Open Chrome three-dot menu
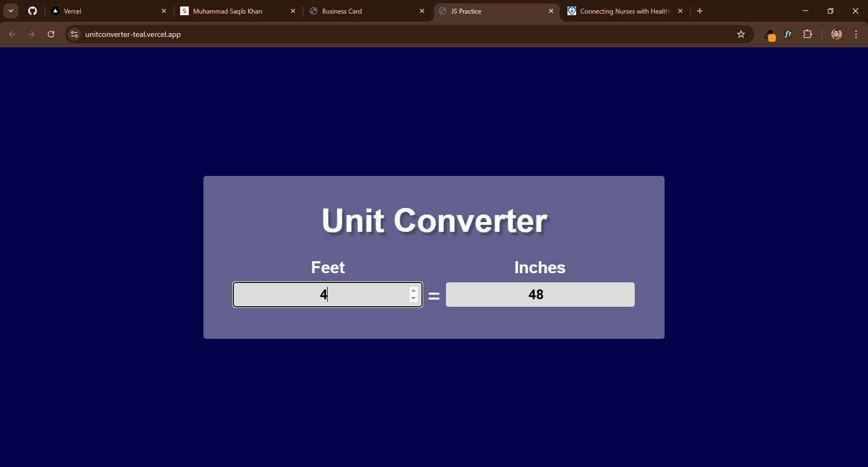This screenshot has height=467, width=868. click(856, 34)
